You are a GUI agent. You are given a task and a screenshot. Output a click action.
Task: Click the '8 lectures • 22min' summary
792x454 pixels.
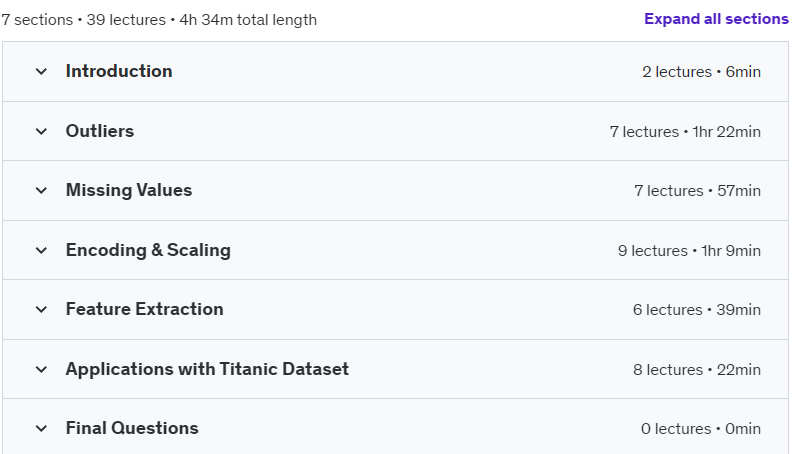tap(697, 370)
